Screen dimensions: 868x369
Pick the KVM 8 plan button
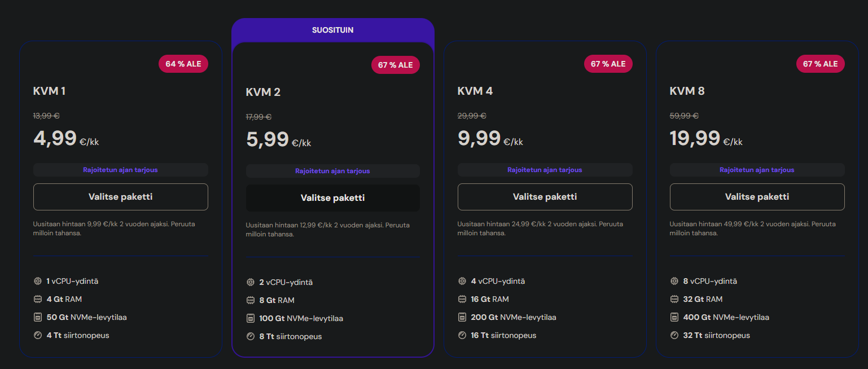(x=757, y=197)
